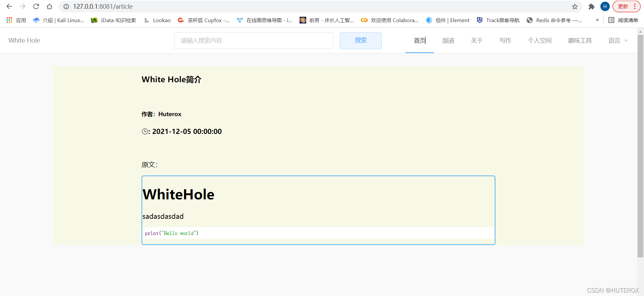Click the browser forward arrow
This screenshot has width=644, height=296.
tap(22, 6)
